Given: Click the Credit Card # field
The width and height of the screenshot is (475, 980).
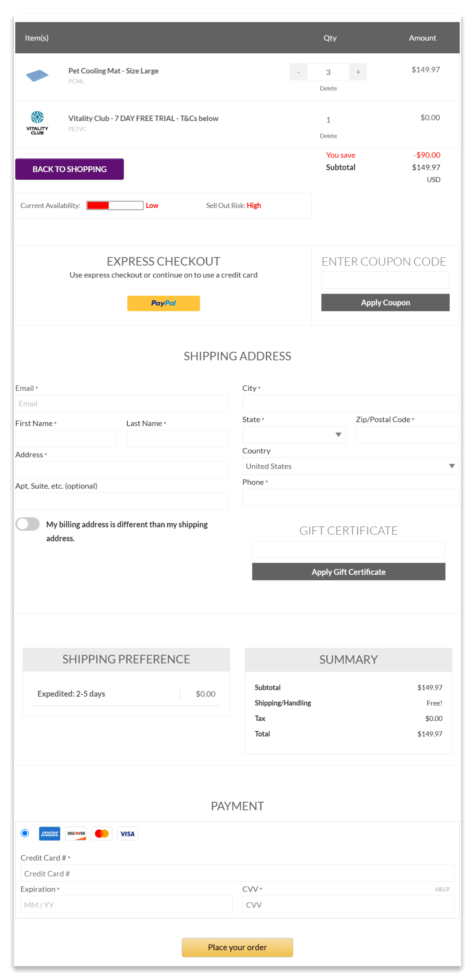Looking at the screenshot, I should 237,874.
